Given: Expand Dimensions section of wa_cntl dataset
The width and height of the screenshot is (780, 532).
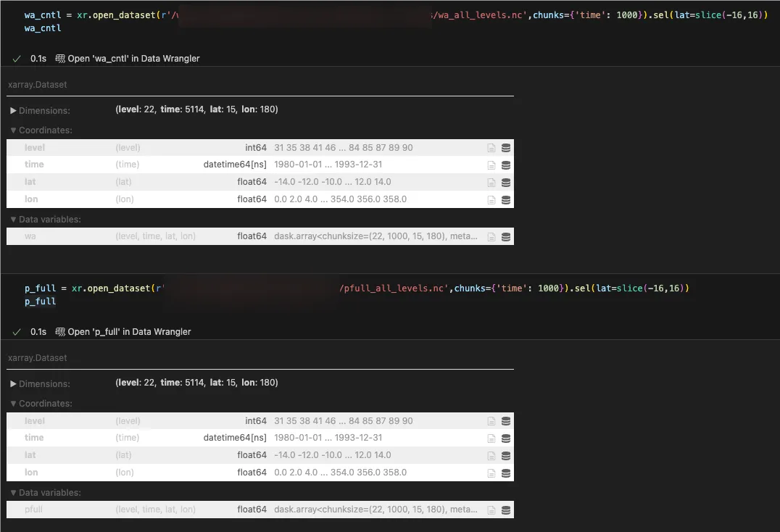Looking at the screenshot, I should (x=40, y=110).
